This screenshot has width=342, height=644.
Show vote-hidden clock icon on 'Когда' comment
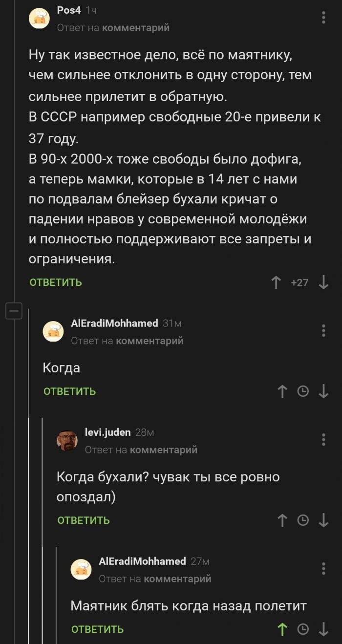coord(303,391)
